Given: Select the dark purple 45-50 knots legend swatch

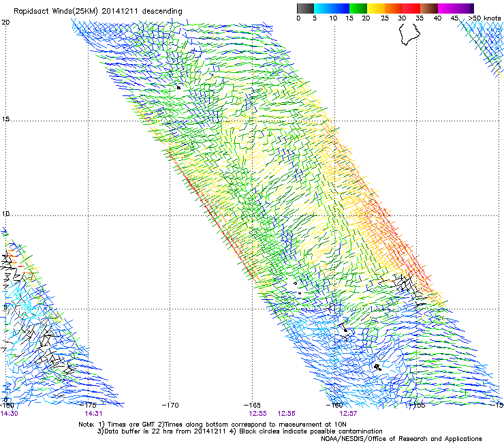Looking at the screenshot, I should (x=464, y=8).
